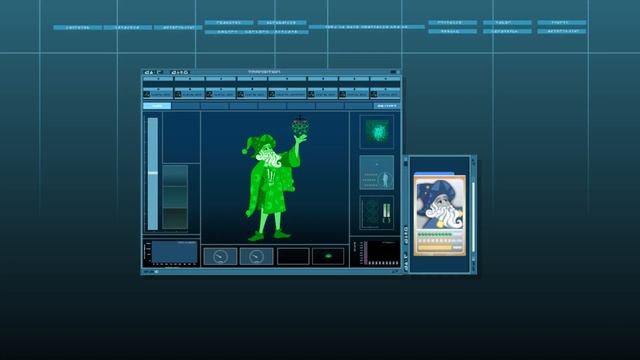The image size is (640, 360).
Task: Expand the fifth wide header cell dropdown marker
Action: (x=287, y=79)
